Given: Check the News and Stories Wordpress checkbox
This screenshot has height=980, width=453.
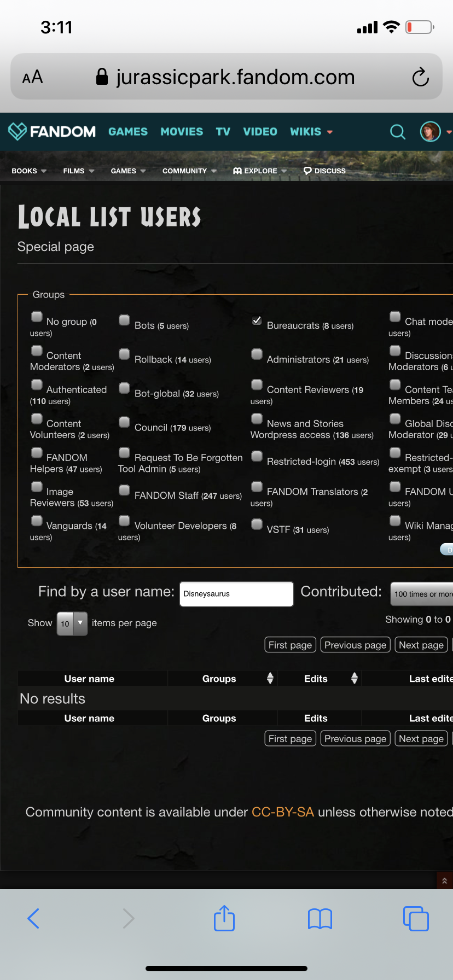Looking at the screenshot, I should coord(257,418).
